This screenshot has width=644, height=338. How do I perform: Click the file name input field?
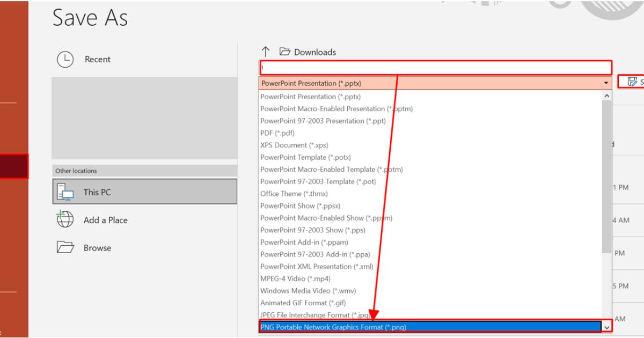coord(436,68)
